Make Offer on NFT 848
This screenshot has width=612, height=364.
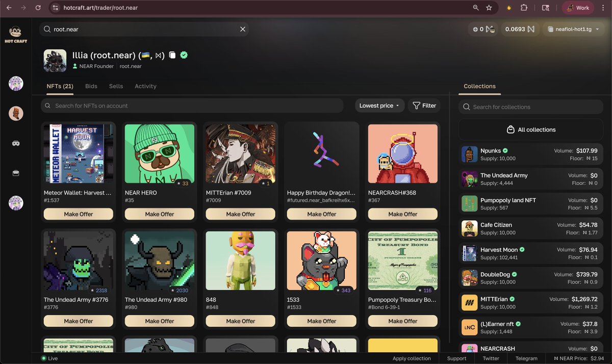(x=241, y=321)
